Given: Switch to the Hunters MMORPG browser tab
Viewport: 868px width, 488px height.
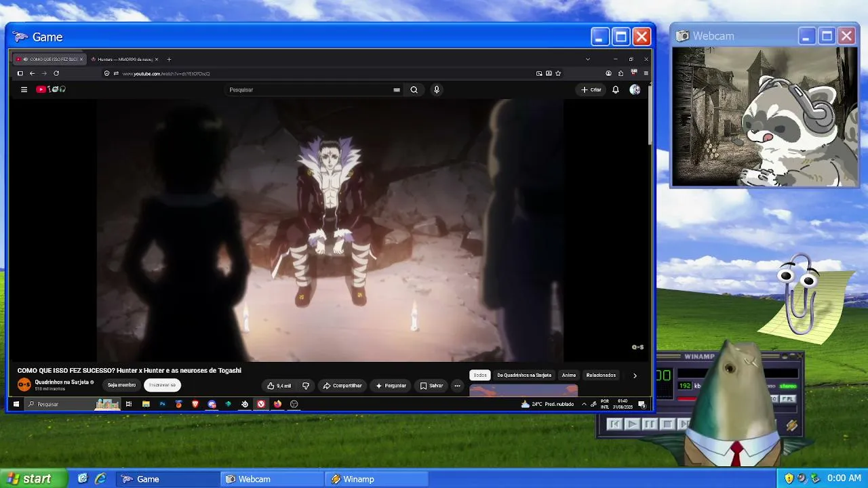Looking at the screenshot, I should [x=124, y=59].
